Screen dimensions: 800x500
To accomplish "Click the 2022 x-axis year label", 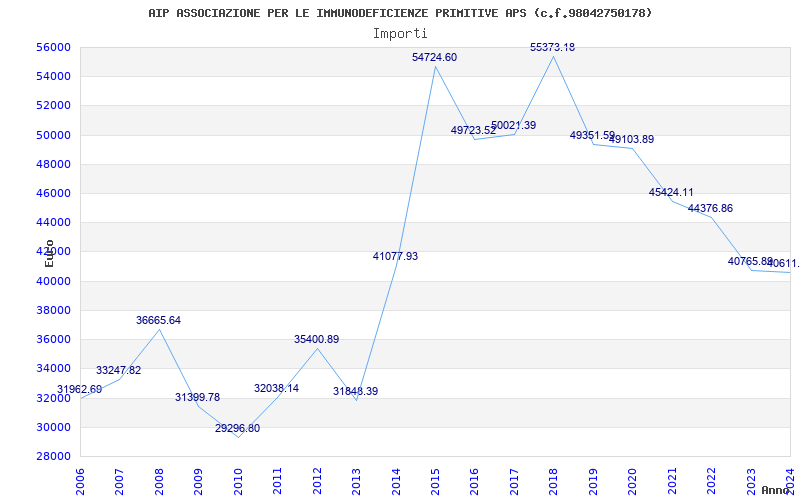I will pos(711,480).
